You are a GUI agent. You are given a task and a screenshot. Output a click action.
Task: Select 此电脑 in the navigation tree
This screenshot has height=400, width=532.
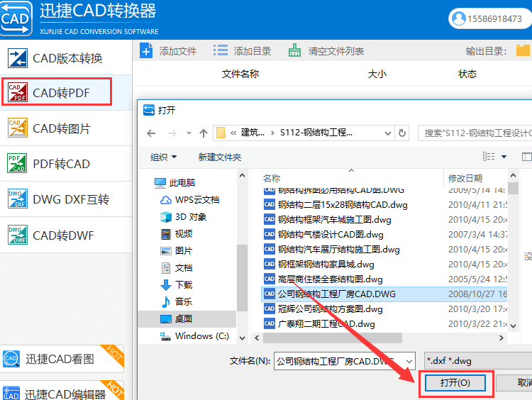pos(174,182)
